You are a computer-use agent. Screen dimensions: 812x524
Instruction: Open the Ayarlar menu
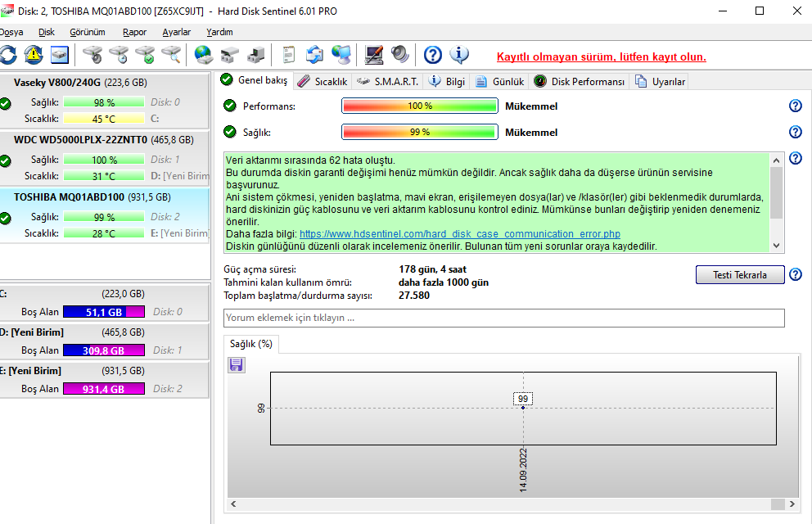176,32
